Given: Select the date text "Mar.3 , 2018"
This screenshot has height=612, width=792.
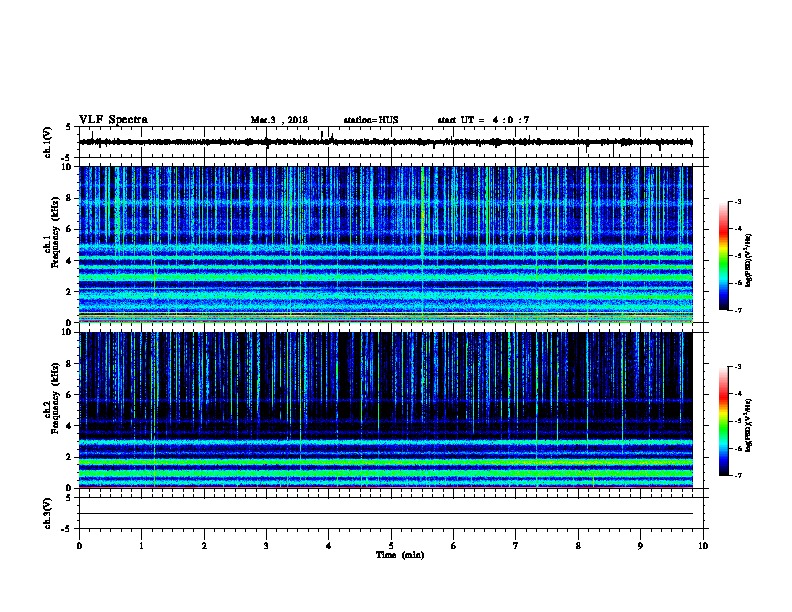Looking at the screenshot, I should click(279, 120).
